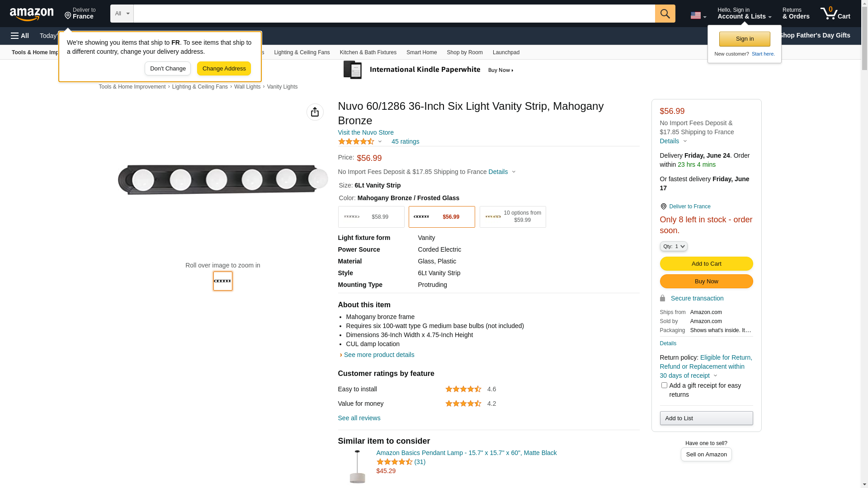Viewport: 868px width, 488px height.
Task: Open the All hamburger menu
Action: click(x=20, y=36)
